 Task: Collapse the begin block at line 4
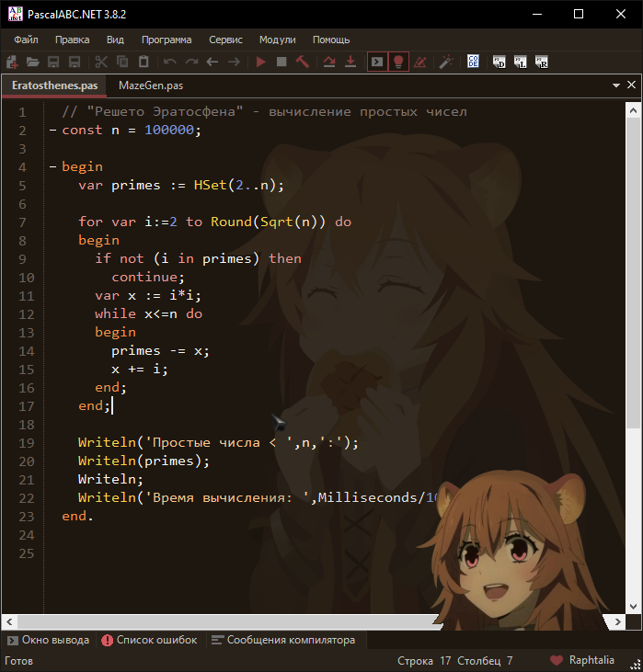pyautogui.click(x=52, y=166)
